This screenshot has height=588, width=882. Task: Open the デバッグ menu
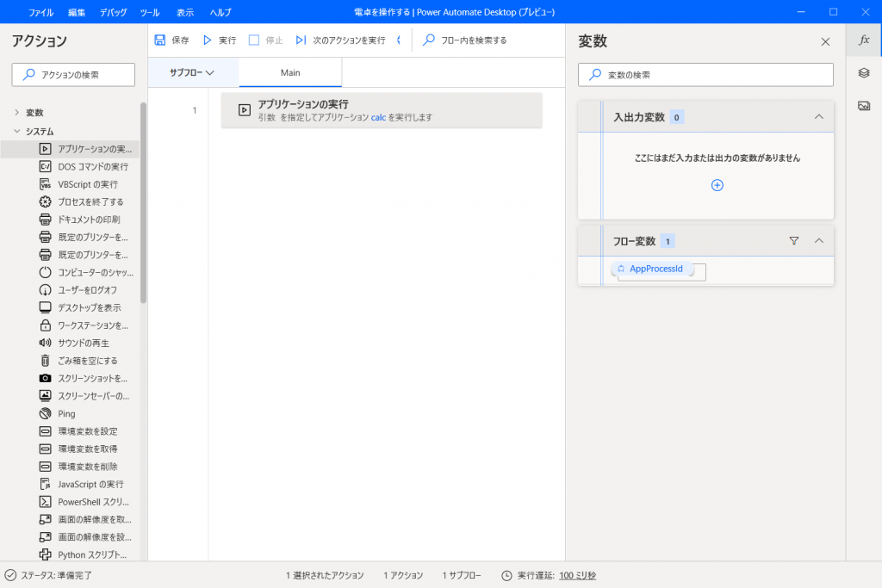(113, 12)
